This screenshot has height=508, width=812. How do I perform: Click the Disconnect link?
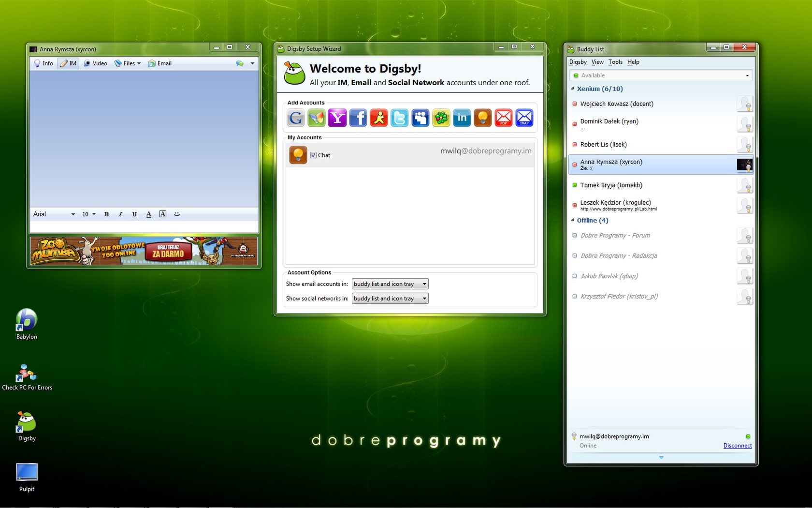tap(738, 446)
